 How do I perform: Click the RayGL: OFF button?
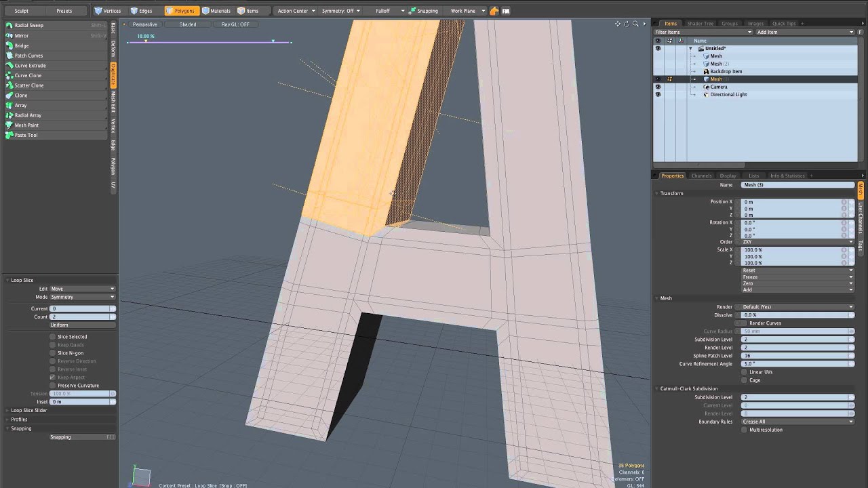click(235, 24)
